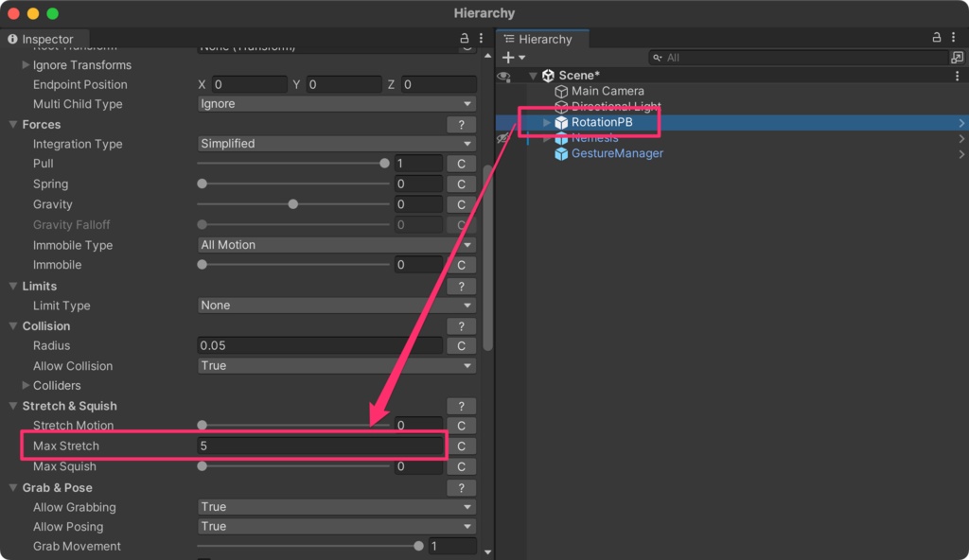This screenshot has height=560, width=969.
Task: Open the Immobile Type dropdown
Action: (x=336, y=245)
